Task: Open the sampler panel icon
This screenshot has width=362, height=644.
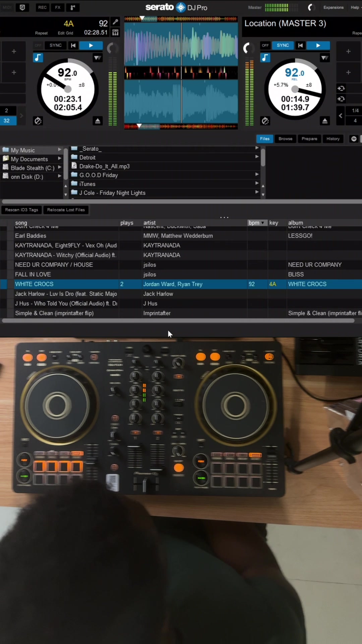Action: click(x=73, y=7)
